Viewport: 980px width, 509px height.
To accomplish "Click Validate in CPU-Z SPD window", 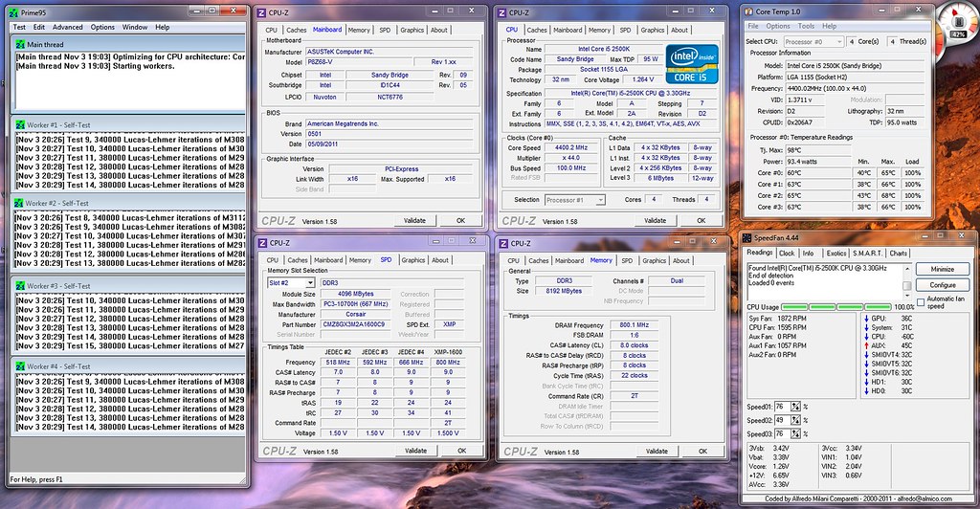I will [x=416, y=451].
